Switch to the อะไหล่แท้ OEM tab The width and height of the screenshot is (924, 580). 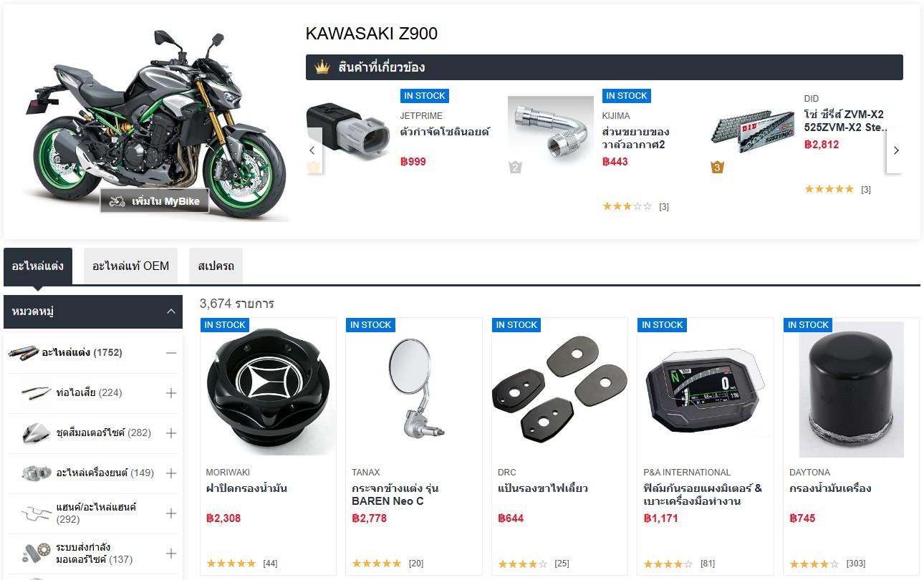click(131, 266)
